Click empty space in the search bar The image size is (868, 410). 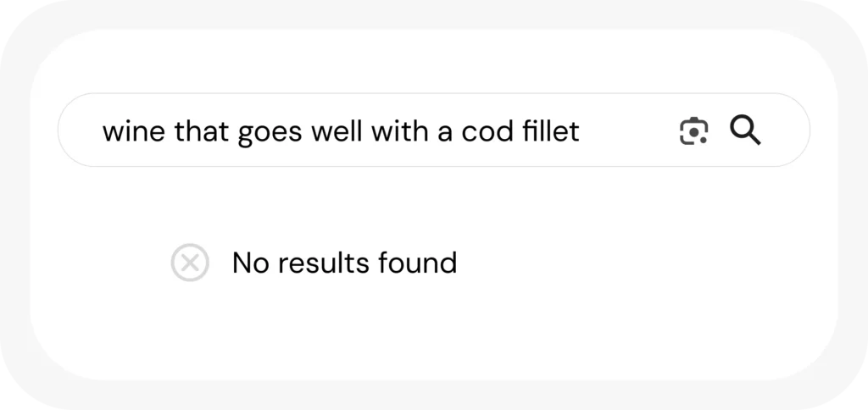pyautogui.click(x=627, y=131)
